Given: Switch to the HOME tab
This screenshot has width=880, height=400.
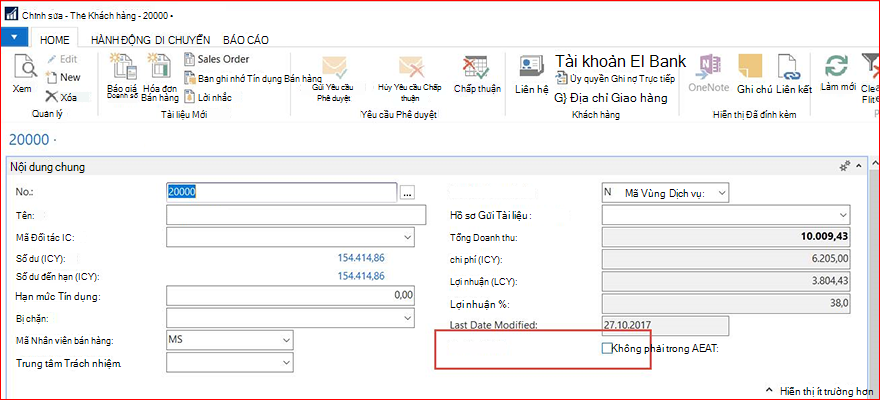Looking at the screenshot, I should tap(55, 40).
